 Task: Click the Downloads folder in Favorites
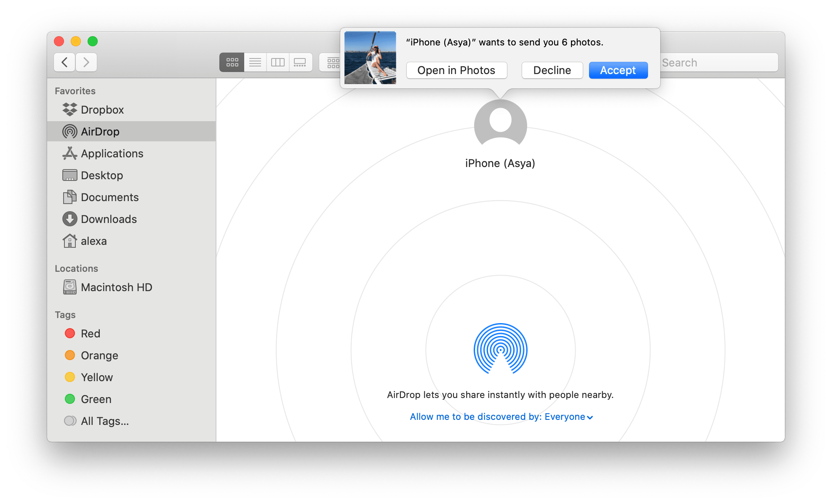[110, 220]
